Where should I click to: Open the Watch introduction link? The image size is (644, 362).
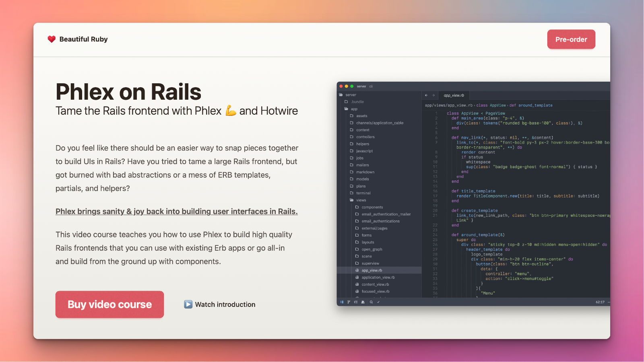[220, 304]
